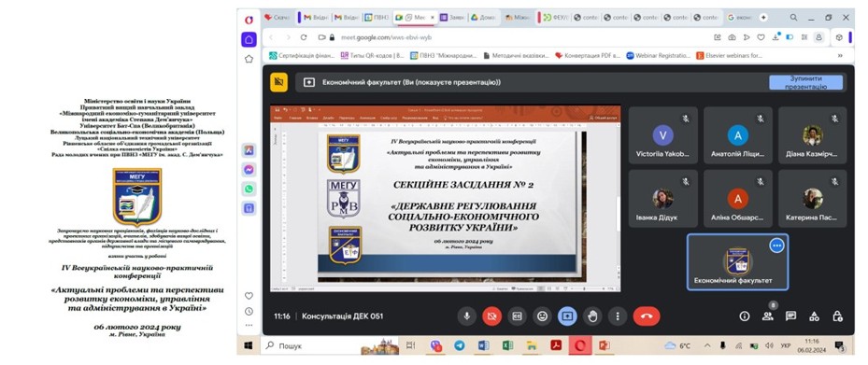Screen dimensions: 868x365
Task: Open Webinar Registration bookmark
Action: point(659,55)
